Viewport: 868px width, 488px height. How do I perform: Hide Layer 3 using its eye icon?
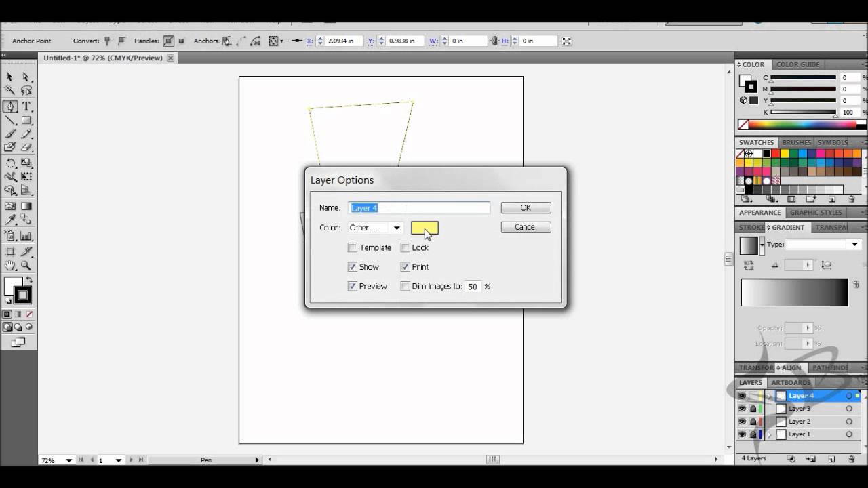[742, 409]
